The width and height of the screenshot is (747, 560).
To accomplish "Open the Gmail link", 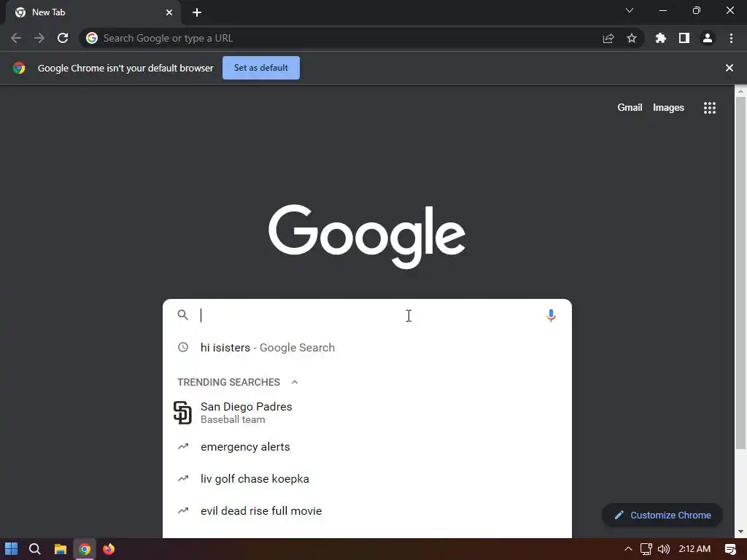I will pos(630,108).
